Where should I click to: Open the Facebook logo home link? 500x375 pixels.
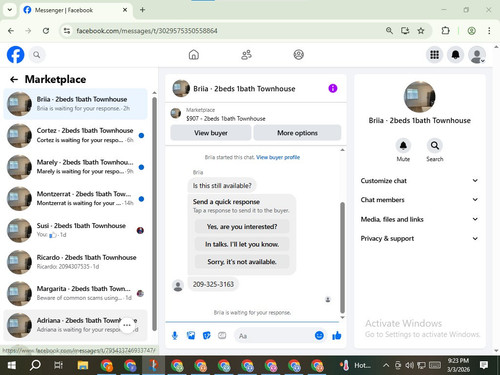pyautogui.click(x=15, y=55)
